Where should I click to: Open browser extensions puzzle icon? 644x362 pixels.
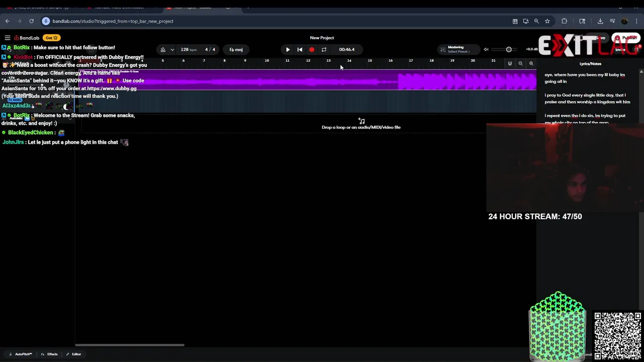(x=564, y=21)
